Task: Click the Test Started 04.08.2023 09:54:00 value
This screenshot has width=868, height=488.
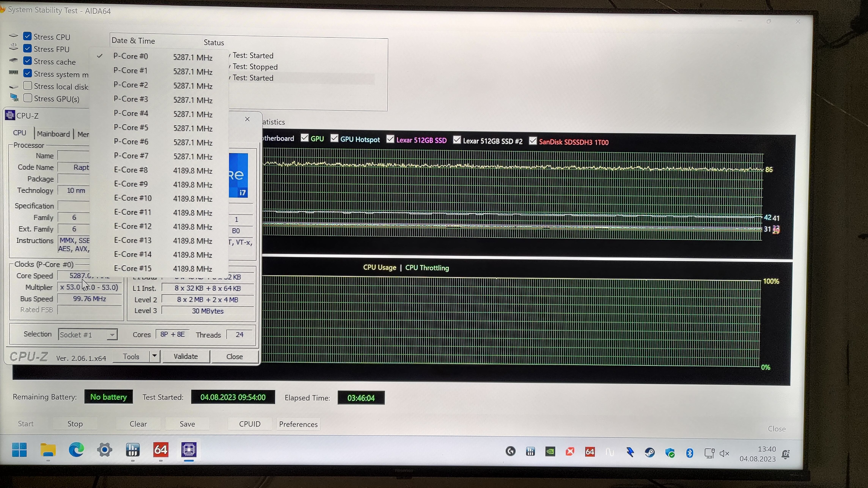Action: tap(233, 397)
